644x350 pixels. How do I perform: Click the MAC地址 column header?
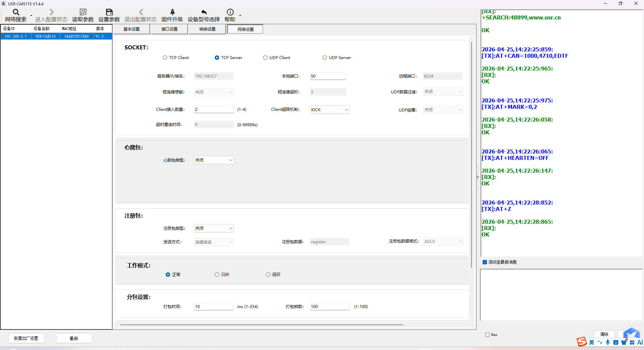click(x=77, y=29)
